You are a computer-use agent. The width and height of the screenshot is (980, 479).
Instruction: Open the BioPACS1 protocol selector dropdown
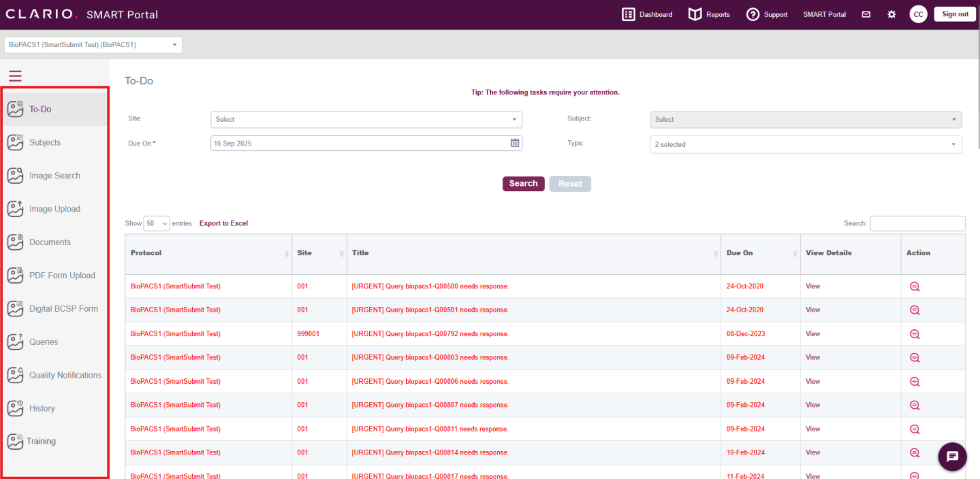pos(93,45)
